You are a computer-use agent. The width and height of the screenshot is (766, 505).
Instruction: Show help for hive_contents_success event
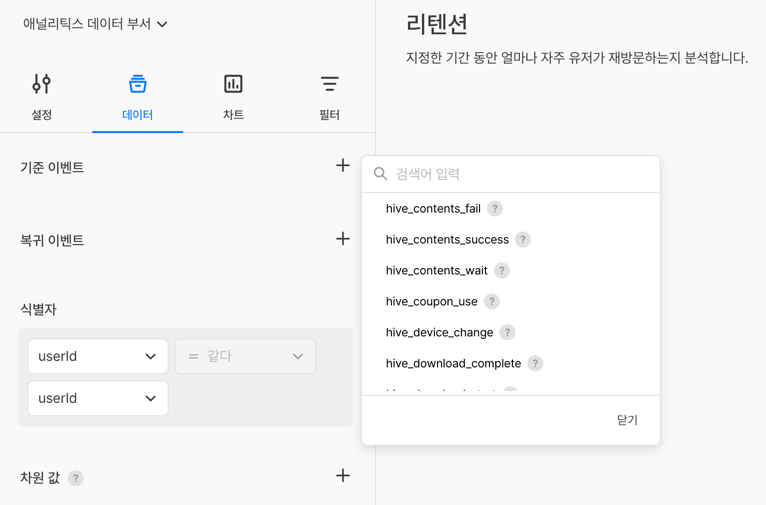tap(523, 240)
